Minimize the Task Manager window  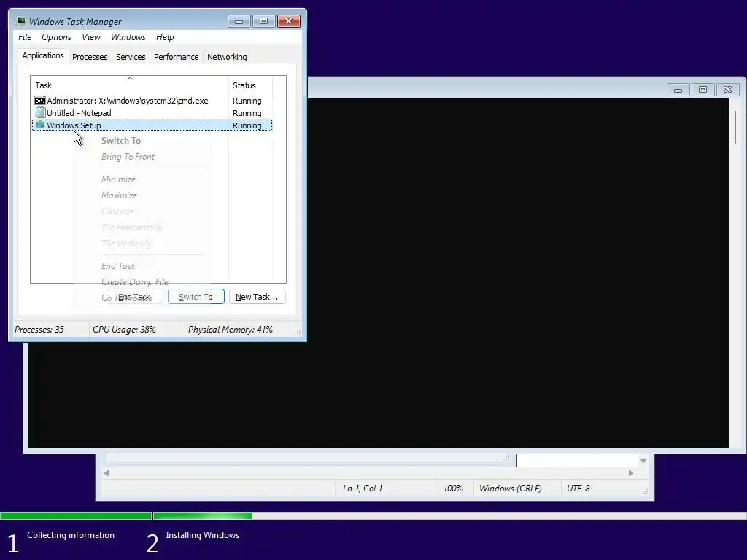(239, 21)
